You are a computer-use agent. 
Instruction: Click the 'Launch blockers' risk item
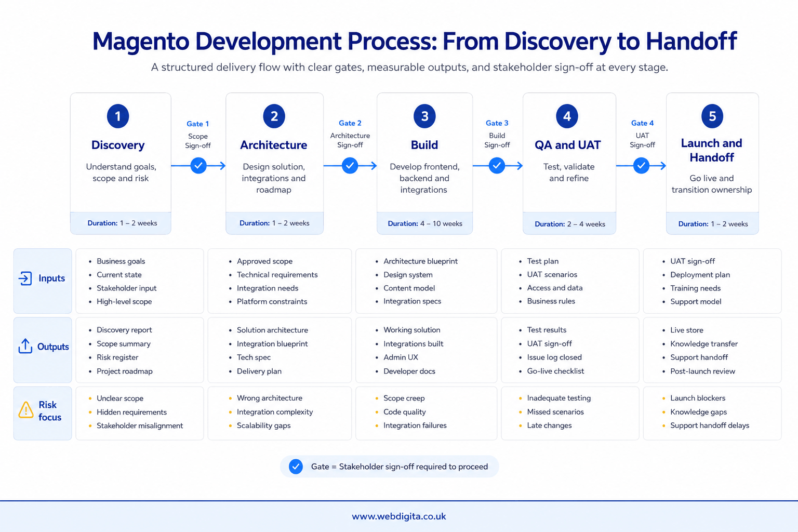click(698, 398)
